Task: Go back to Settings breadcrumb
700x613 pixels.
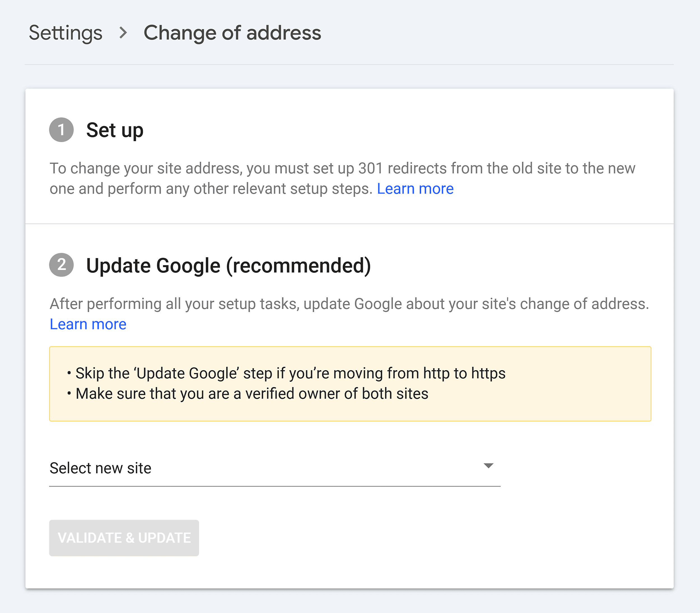Action: [66, 33]
